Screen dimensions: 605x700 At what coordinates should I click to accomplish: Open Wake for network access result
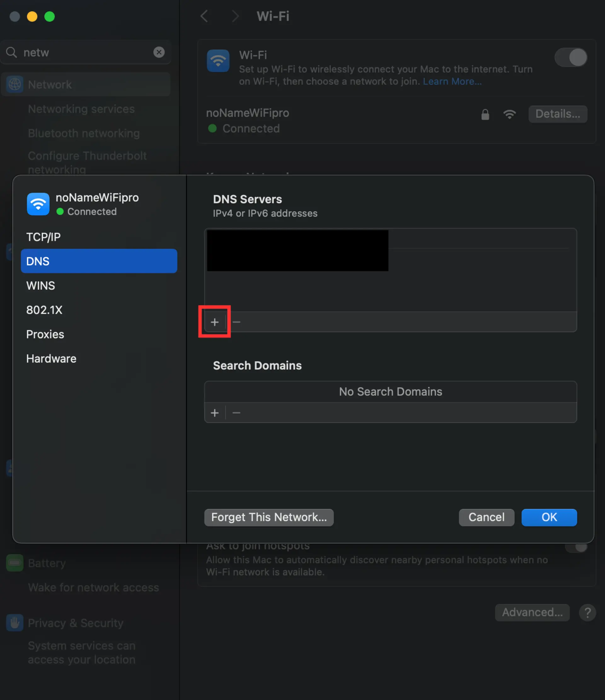tap(93, 587)
